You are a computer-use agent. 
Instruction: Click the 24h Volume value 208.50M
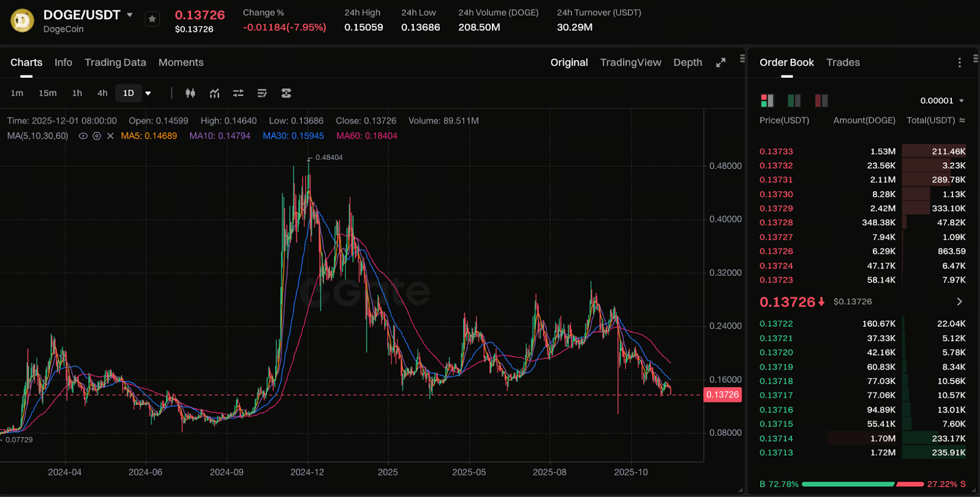point(479,27)
